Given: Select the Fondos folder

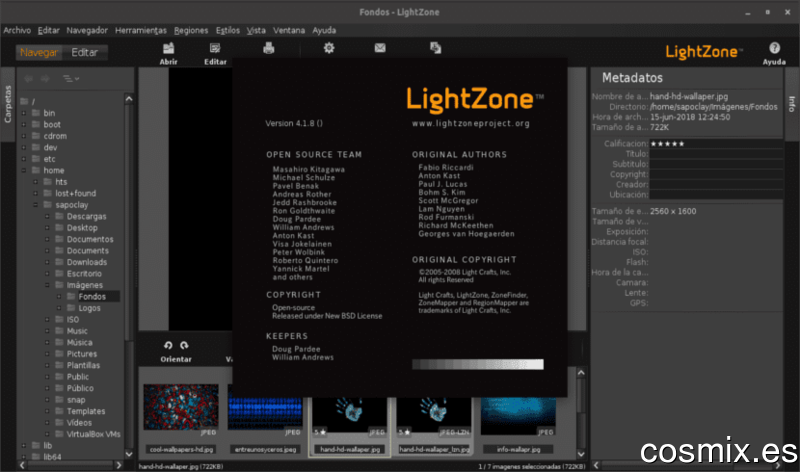Looking at the screenshot, I should [x=92, y=296].
